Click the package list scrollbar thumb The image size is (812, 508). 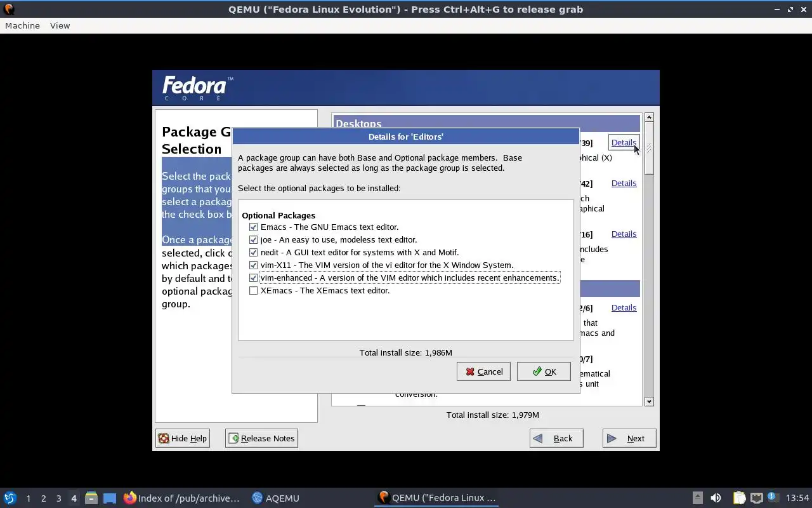(x=649, y=148)
